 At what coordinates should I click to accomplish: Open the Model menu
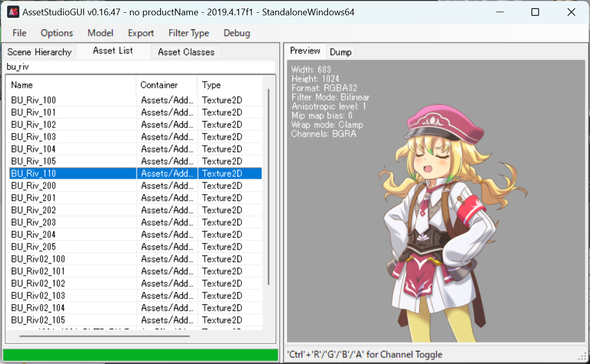pos(100,33)
